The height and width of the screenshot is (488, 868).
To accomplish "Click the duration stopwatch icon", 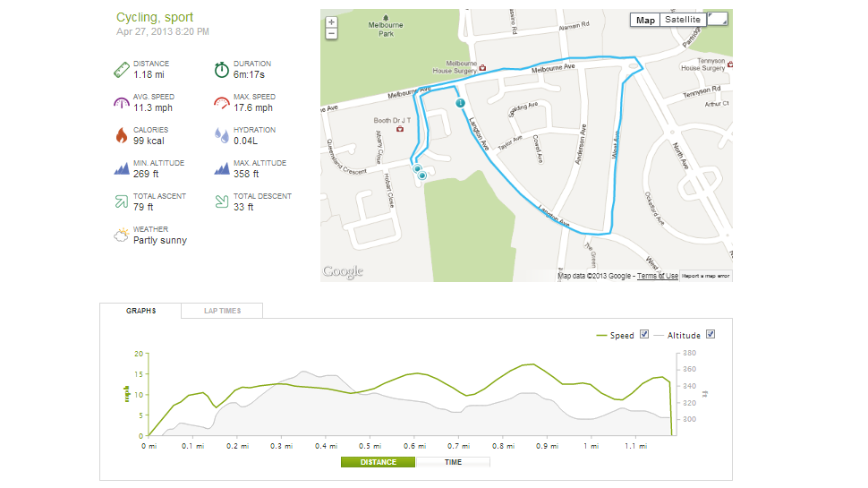I will pos(221,70).
